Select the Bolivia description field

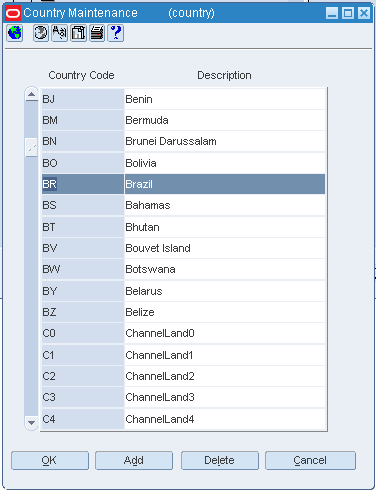click(x=225, y=163)
